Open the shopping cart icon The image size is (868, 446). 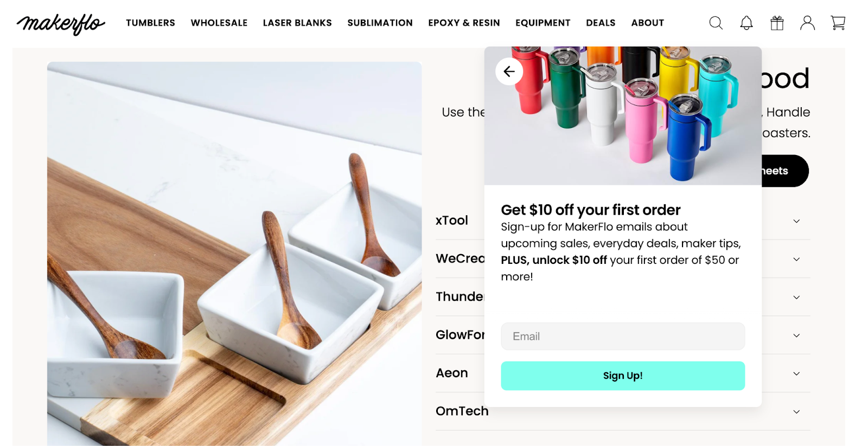(838, 23)
